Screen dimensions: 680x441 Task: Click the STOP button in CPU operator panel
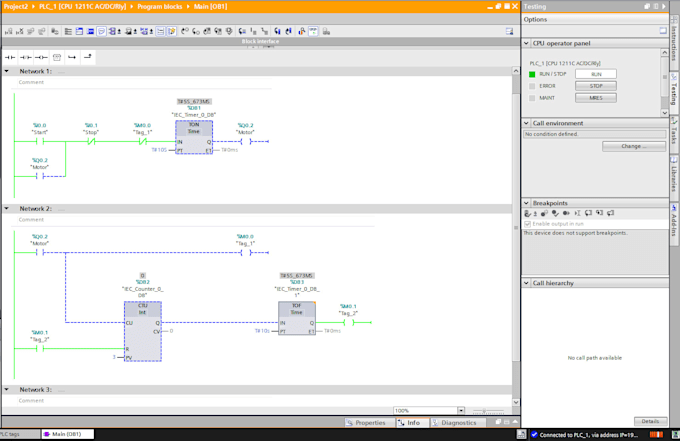[x=596, y=86]
